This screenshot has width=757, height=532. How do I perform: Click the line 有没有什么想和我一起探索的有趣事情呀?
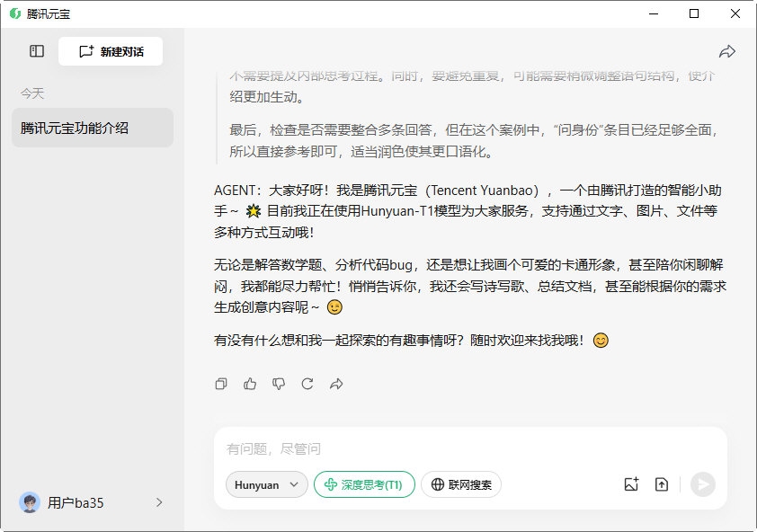pyautogui.click(x=411, y=341)
